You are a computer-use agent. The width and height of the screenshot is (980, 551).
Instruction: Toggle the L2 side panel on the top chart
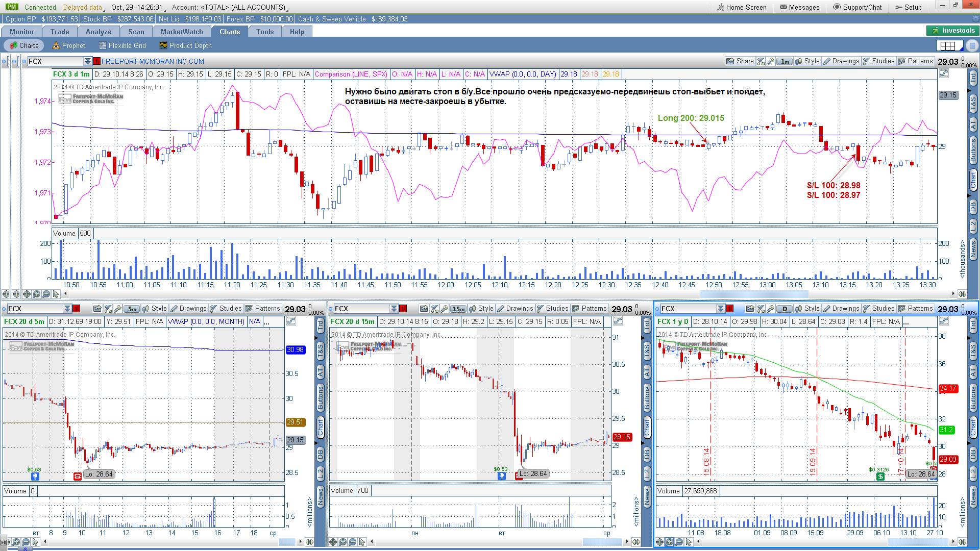pyautogui.click(x=973, y=226)
